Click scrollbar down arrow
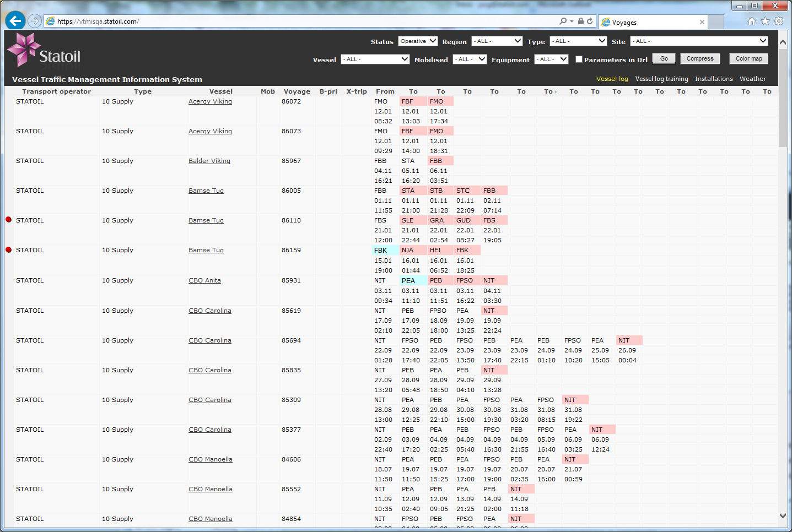792x532 pixels. coord(783,516)
